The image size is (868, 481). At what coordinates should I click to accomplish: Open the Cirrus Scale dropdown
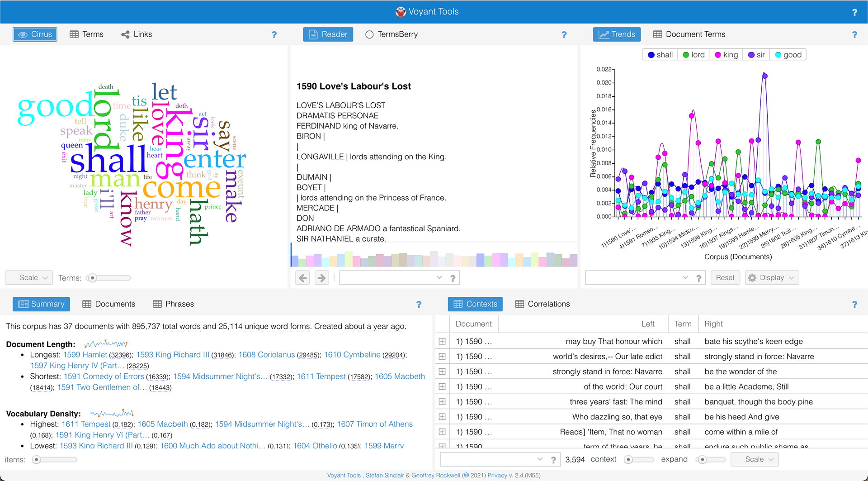(x=29, y=277)
